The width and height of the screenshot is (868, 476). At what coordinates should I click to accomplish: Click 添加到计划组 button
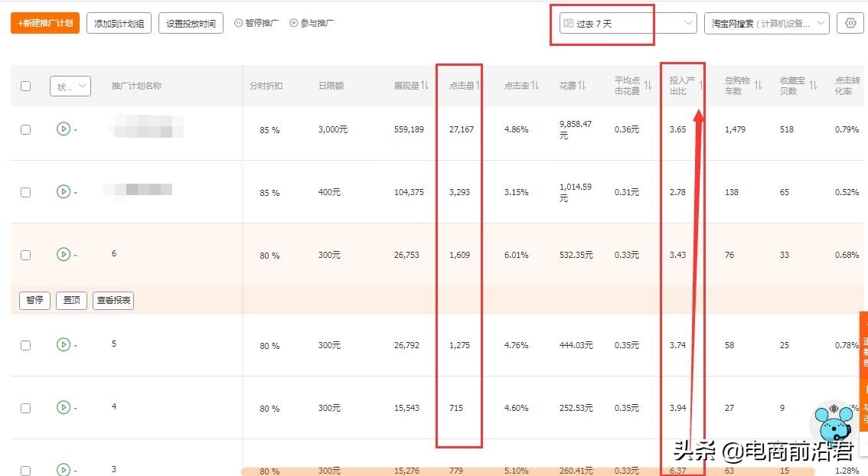tap(119, 23)
